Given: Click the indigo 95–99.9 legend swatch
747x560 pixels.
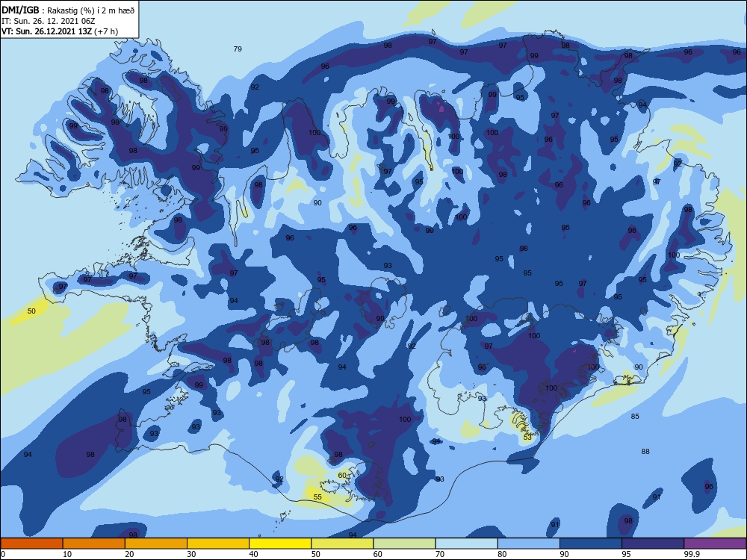Looking at the screenshot, I should [x=653, y=544].
